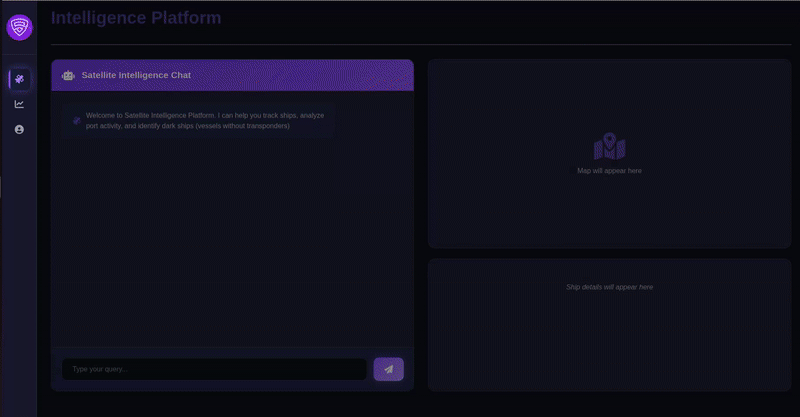Open the satellite tracking sidebar view
This screenshot has height=417, width=800.
[19, 79]
